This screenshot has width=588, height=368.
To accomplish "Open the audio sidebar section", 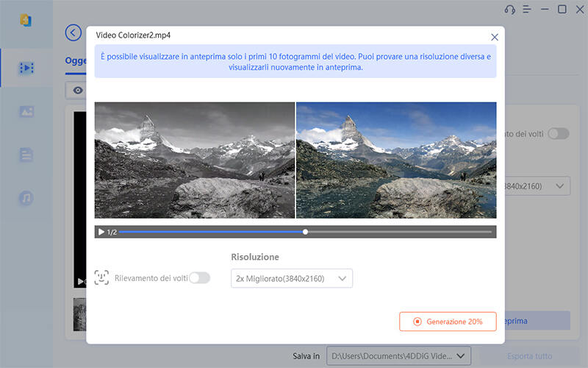I will point(26,199).
